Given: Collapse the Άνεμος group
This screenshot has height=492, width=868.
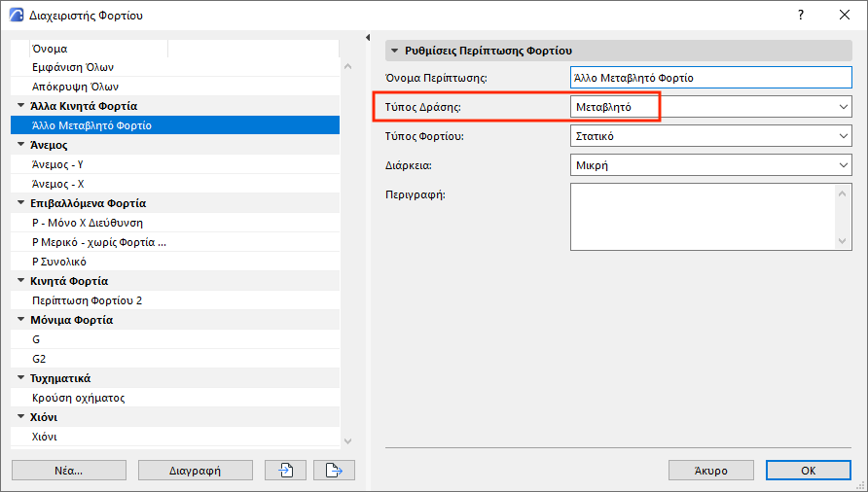Looking at the screenshot, I should tap(21, 145).
